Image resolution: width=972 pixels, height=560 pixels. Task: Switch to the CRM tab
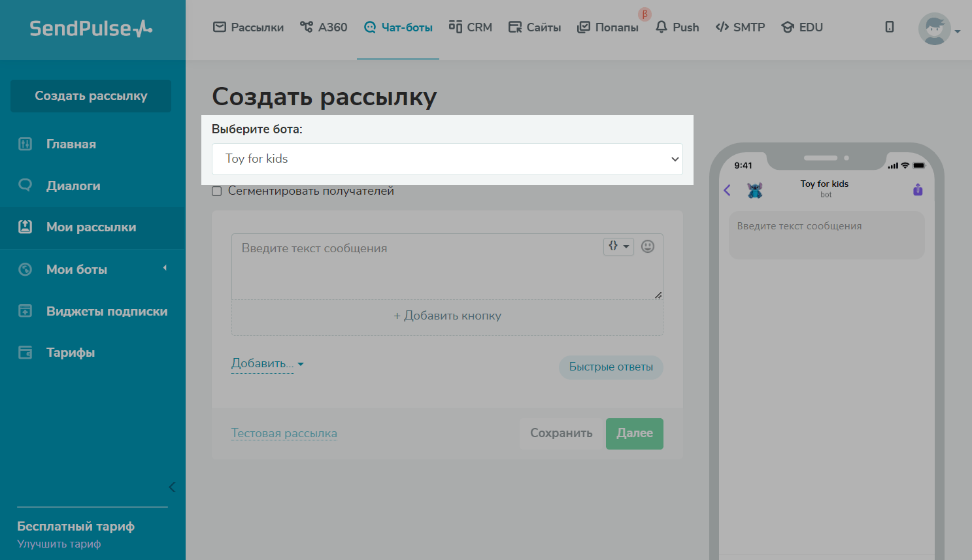point(471,27)
